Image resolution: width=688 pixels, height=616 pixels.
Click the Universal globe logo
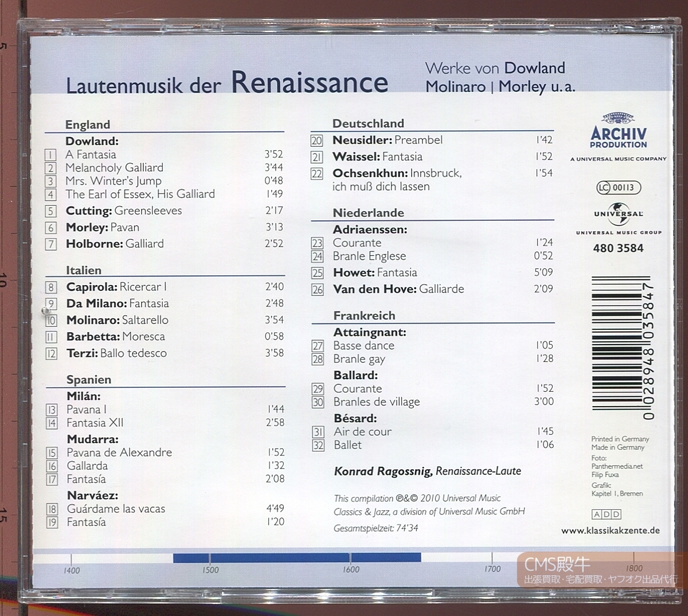618,214
